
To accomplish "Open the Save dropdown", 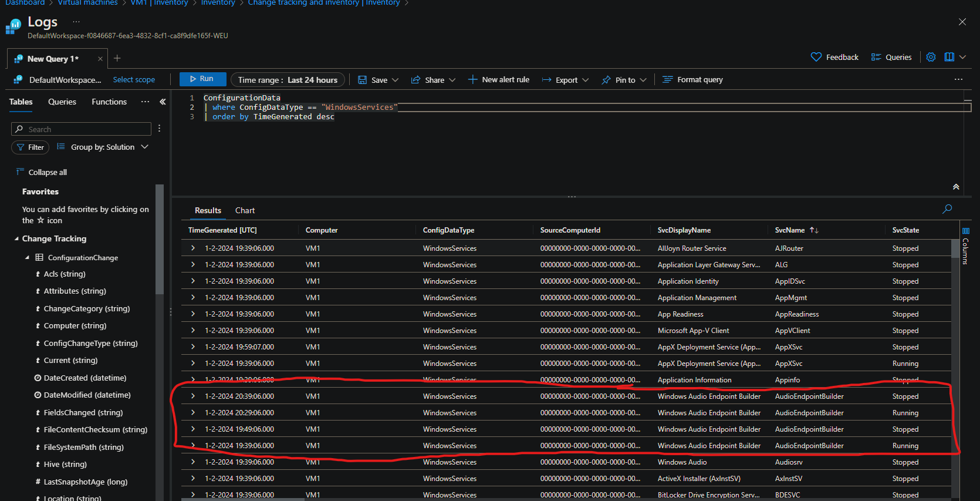I will (378, 80).
